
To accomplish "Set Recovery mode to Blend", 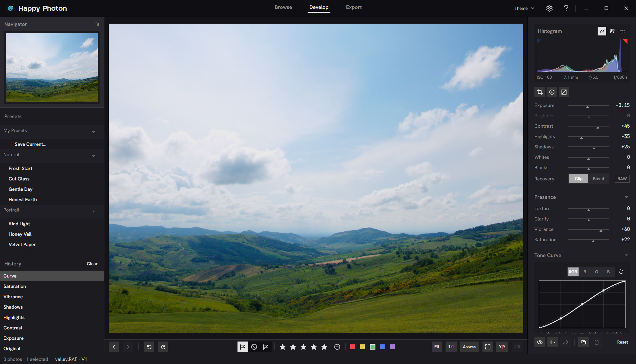I will coord(598,179).
